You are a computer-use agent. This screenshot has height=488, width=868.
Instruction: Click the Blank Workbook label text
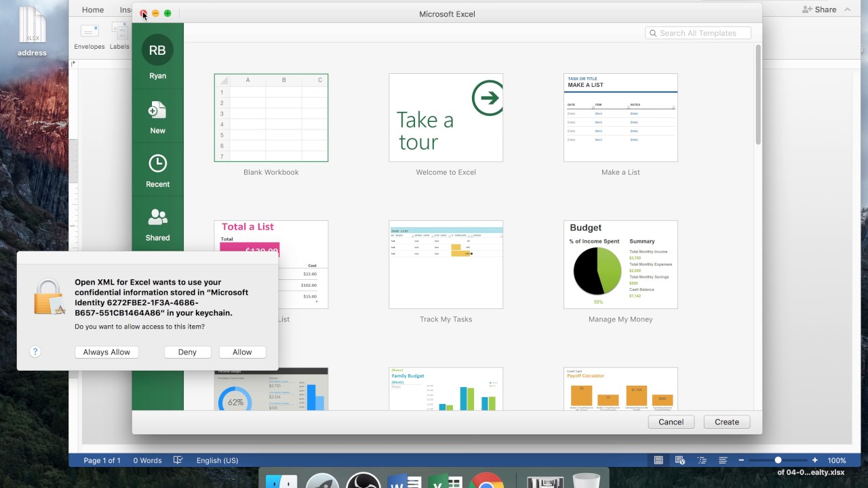tap(271, 172)
